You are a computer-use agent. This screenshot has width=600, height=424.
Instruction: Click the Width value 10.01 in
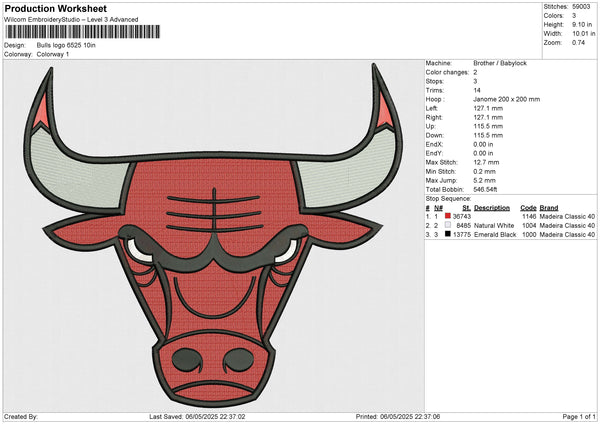tap(584, 34)
